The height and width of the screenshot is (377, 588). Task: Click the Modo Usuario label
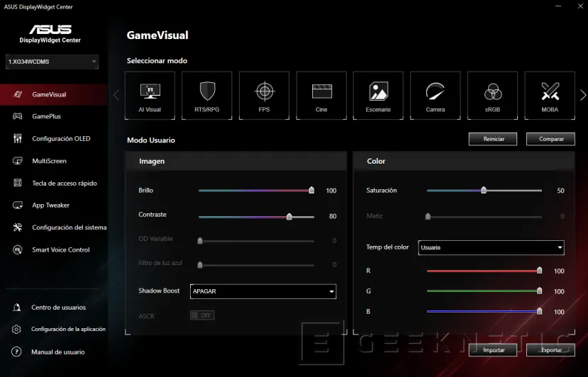(151, 140)
